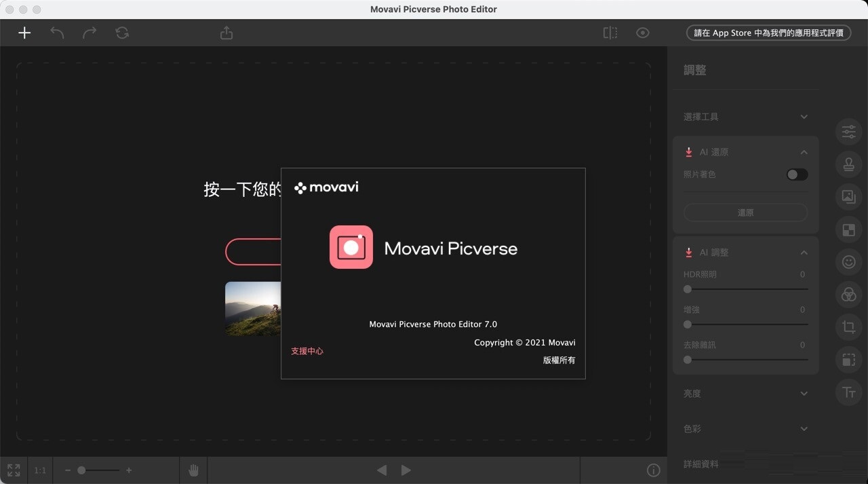Redo the last action
The image size is (868, 484).
click(90, 33)
